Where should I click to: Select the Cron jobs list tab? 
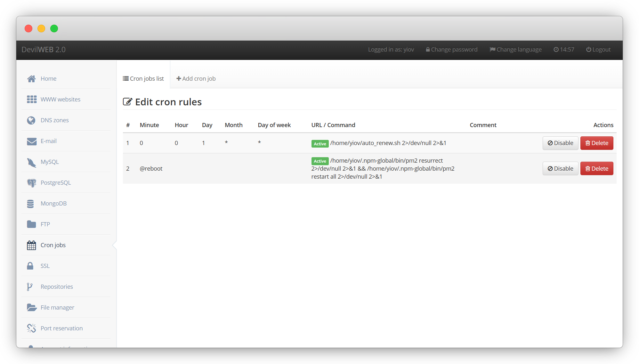(x=143, y=79)
